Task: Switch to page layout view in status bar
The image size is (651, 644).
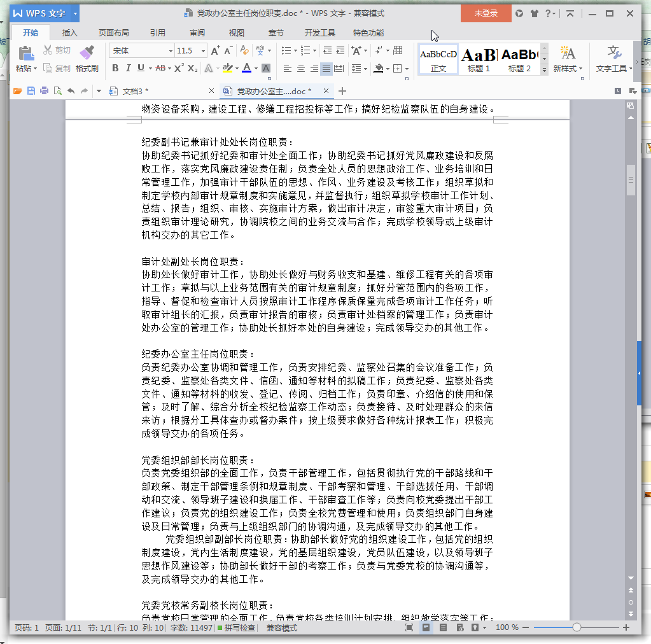Action: [x=426, y=627]
